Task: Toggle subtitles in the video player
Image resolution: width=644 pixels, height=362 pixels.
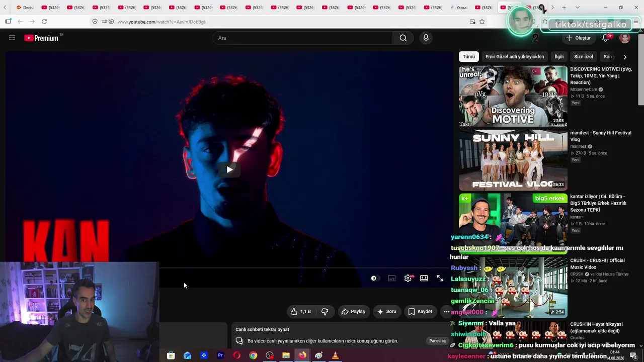Action: click(x=392, y=279)
